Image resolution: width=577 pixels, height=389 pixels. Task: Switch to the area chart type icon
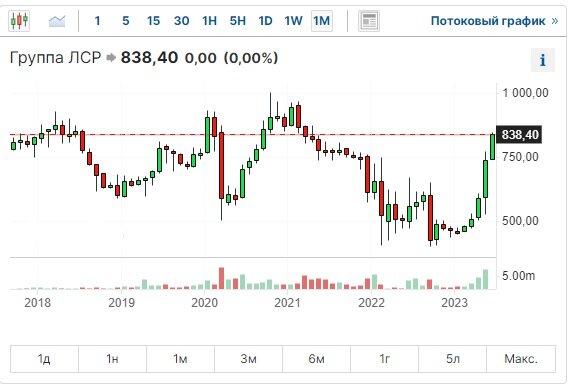click(57, 21)
